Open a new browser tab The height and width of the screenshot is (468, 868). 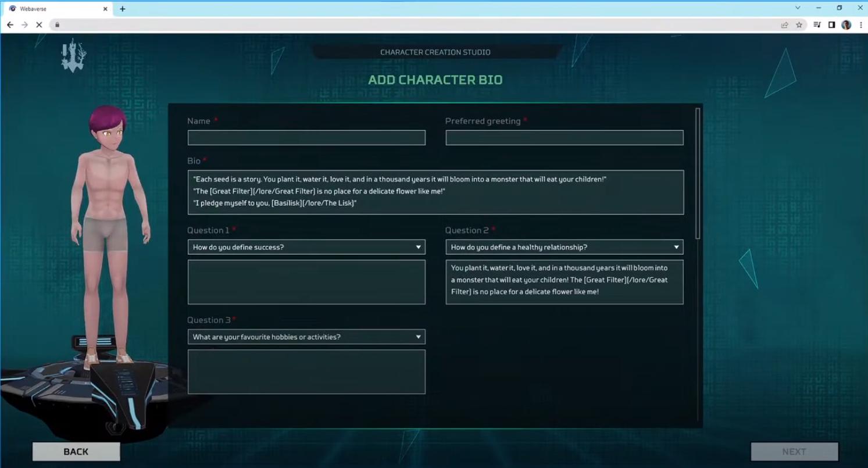123,9
